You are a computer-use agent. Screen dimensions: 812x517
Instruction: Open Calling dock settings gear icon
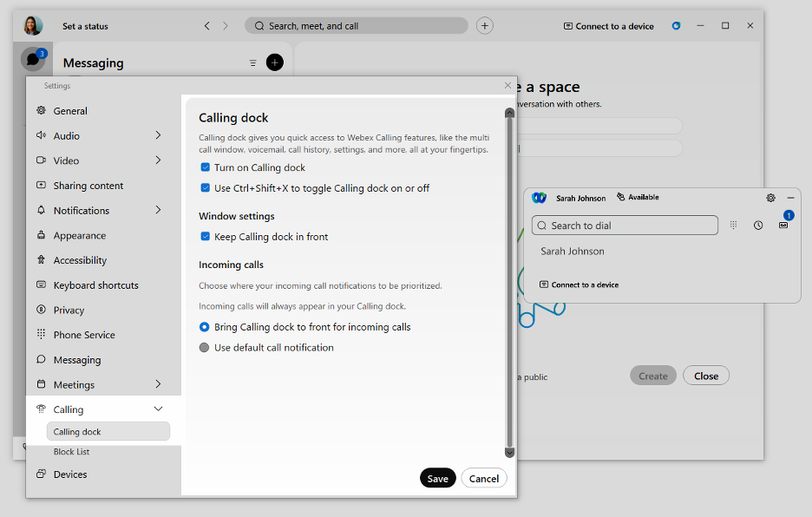770,198
